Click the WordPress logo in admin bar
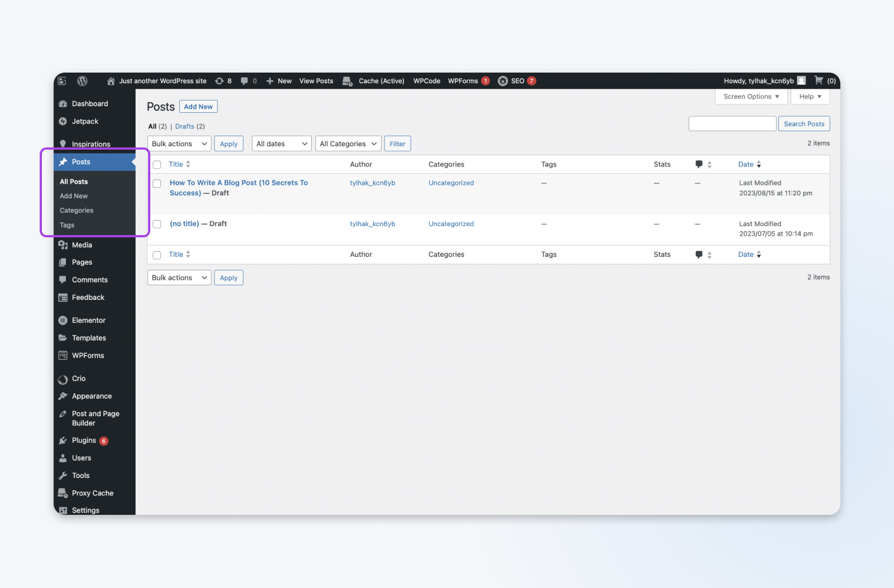 82,81
